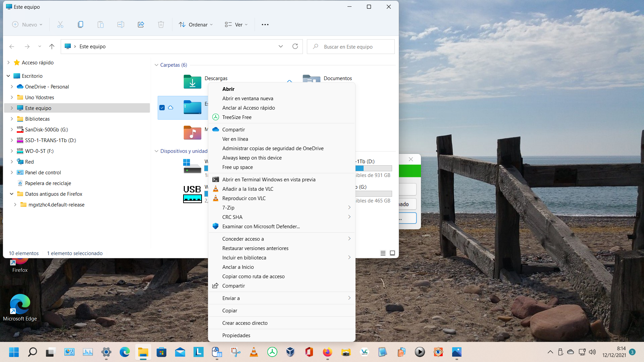Choose Reproducir con VLC menu entry
The height and width of the screenshot is (362, 644).
(244, 198)
